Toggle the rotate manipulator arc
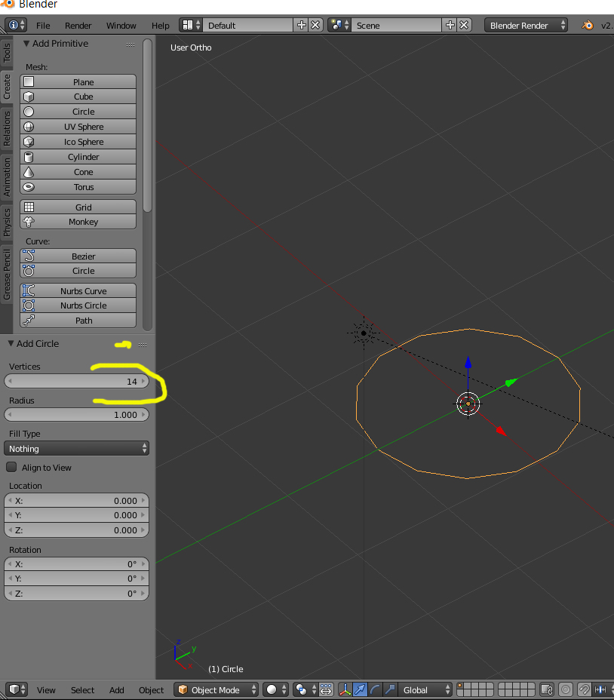This screenshot has width=614, height=700. [375, 689]
